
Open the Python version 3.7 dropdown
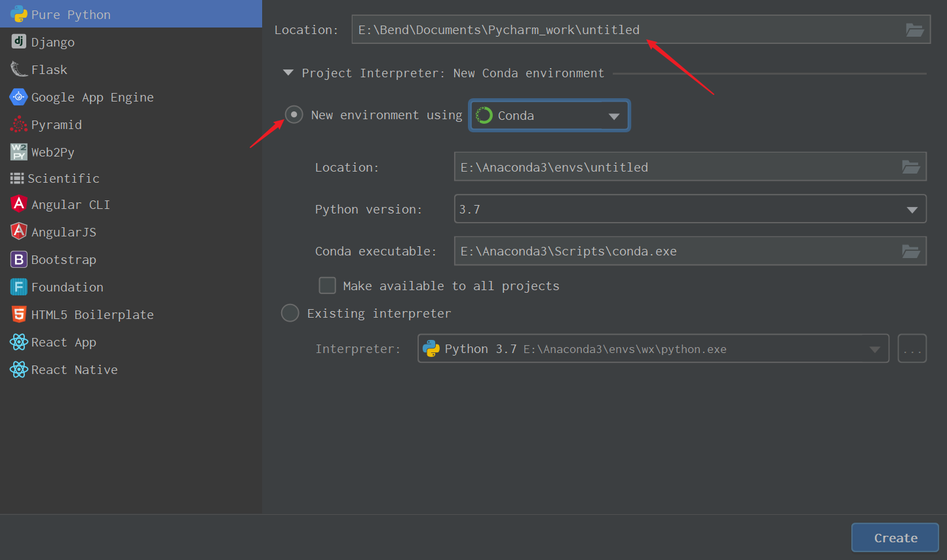pyautogui.click(x=690, y=209)
